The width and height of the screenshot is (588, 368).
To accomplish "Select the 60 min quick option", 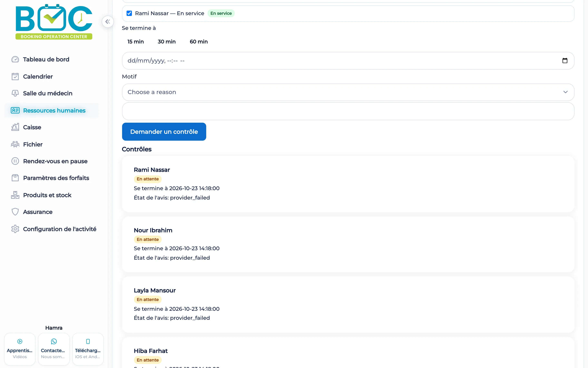I will coord(199,42).
